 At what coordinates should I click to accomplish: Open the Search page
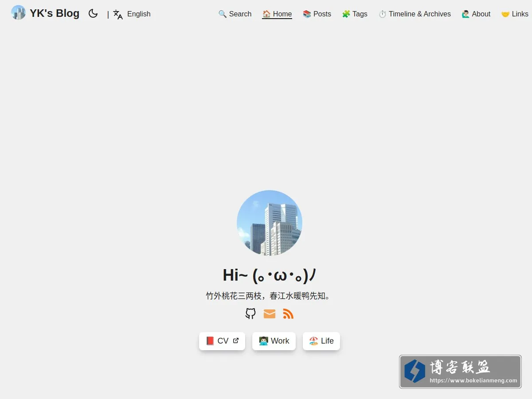point(235,14)
